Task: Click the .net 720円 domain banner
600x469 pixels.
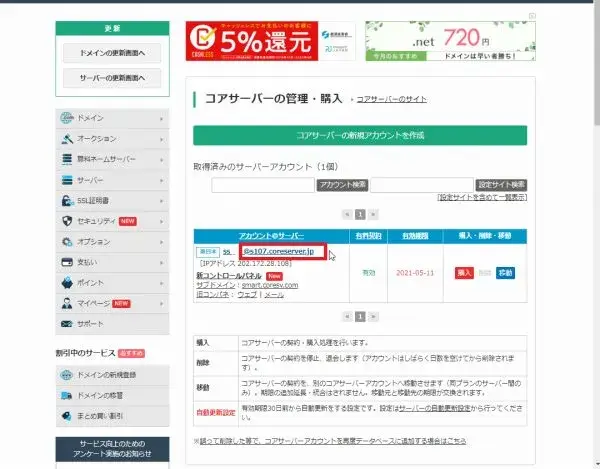Action: point(450,41)
